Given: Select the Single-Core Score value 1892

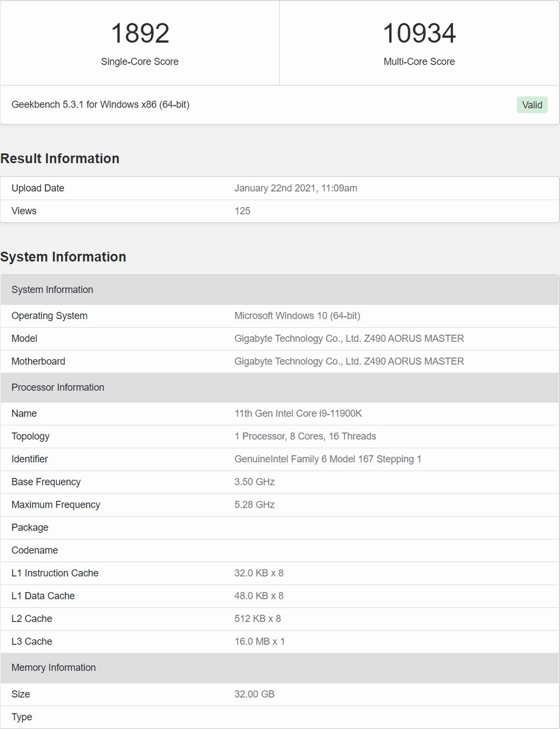Looking at the screenshot, I should 140,33.
